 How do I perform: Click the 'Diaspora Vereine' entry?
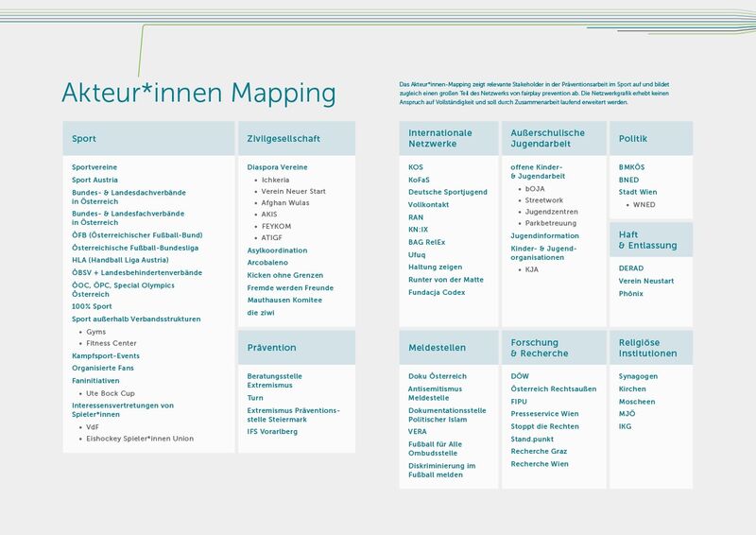coord(277,167)
